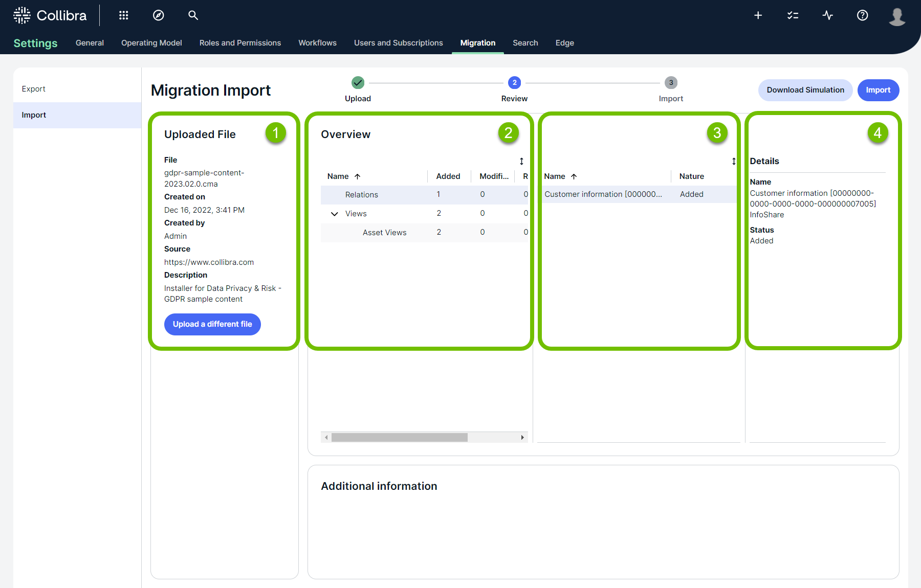Screen dimensions: 921x588
Task: Sort Overview table by Name column
Action: point(338,176)
